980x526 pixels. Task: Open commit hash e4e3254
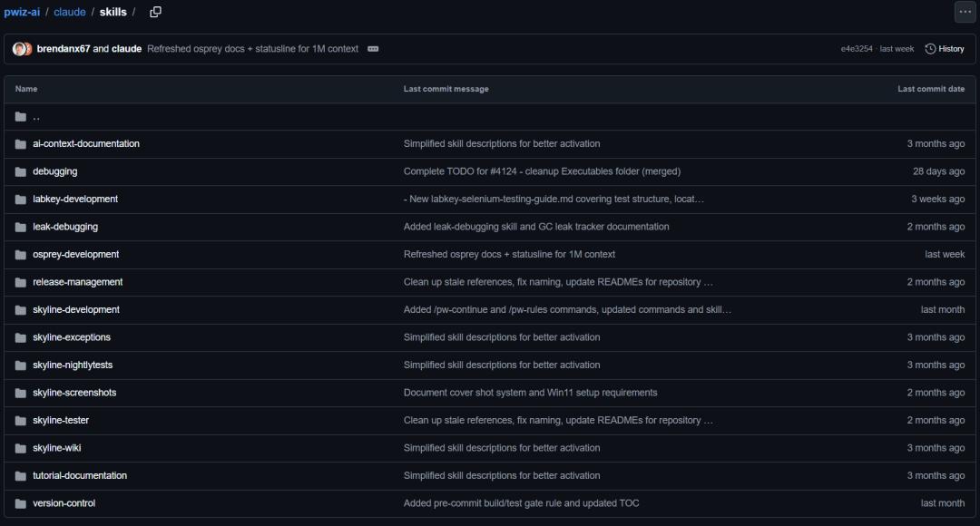pos(857,49)
